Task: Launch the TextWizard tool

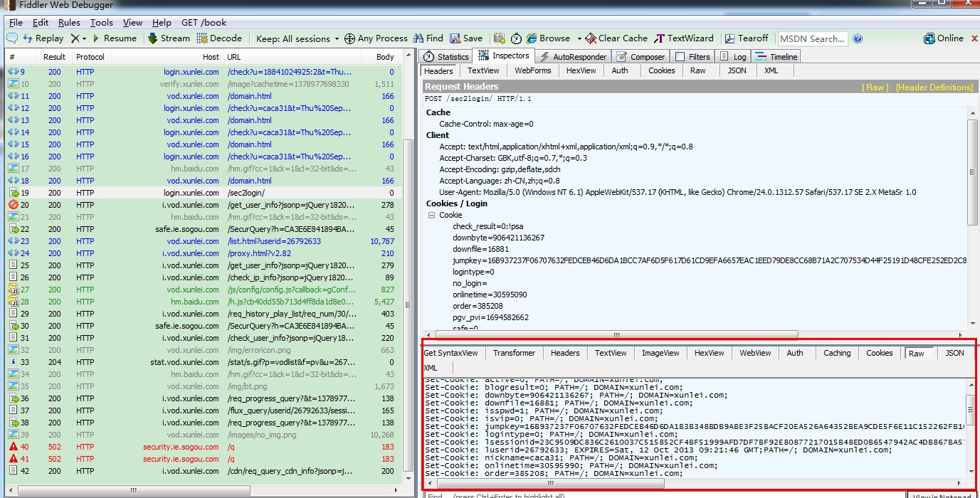Action: point(684,38)
